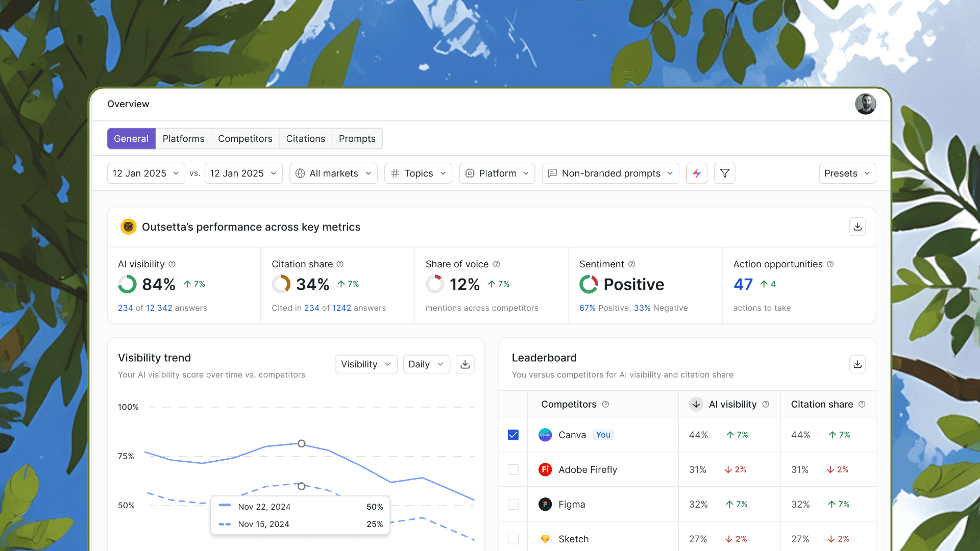Click the solid line chart data point
Viewport: 980px width, 551px height.
302,443
